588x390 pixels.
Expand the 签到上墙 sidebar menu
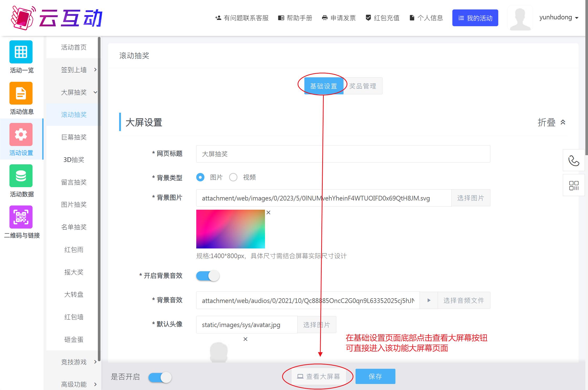tap(74, 70)
